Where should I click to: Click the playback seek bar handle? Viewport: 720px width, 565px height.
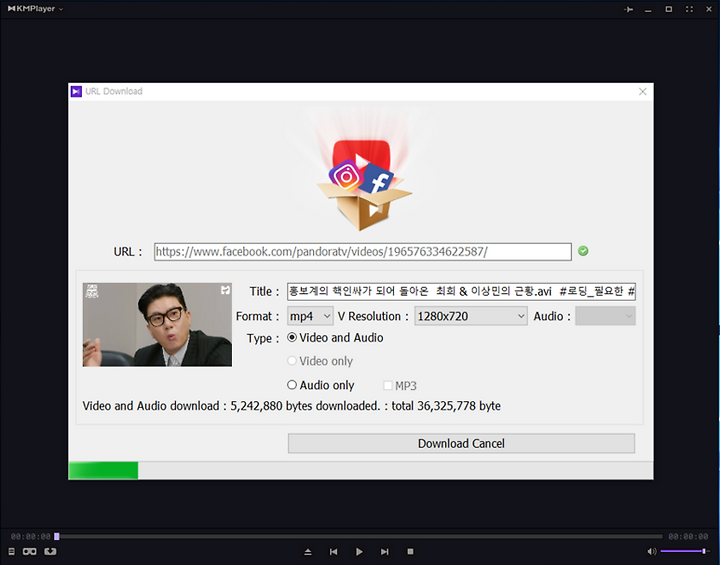56,536
